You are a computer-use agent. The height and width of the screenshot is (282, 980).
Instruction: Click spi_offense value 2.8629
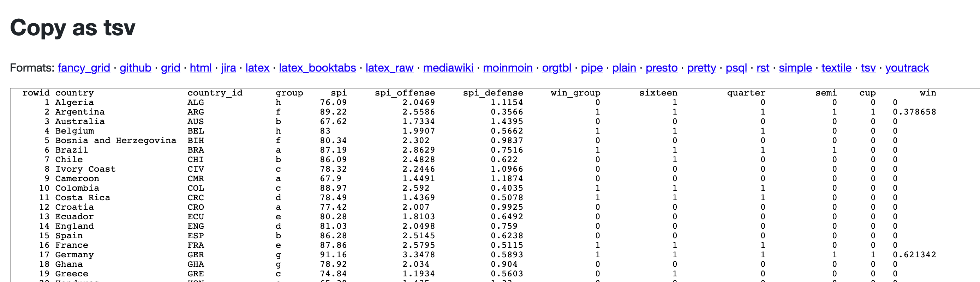tap(418, 150)
